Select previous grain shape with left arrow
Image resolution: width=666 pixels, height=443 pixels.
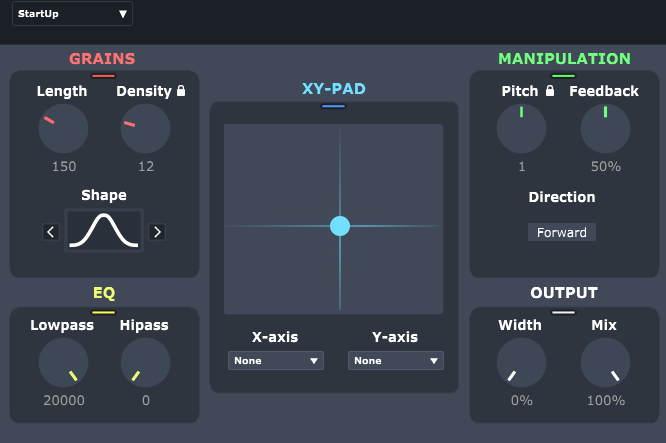click(51, 232)
